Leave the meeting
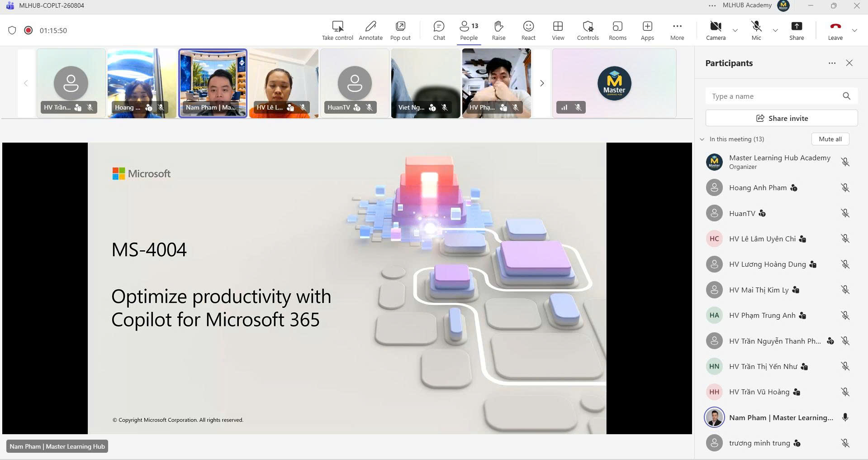868x460 pixels. (x=835, y=30)
